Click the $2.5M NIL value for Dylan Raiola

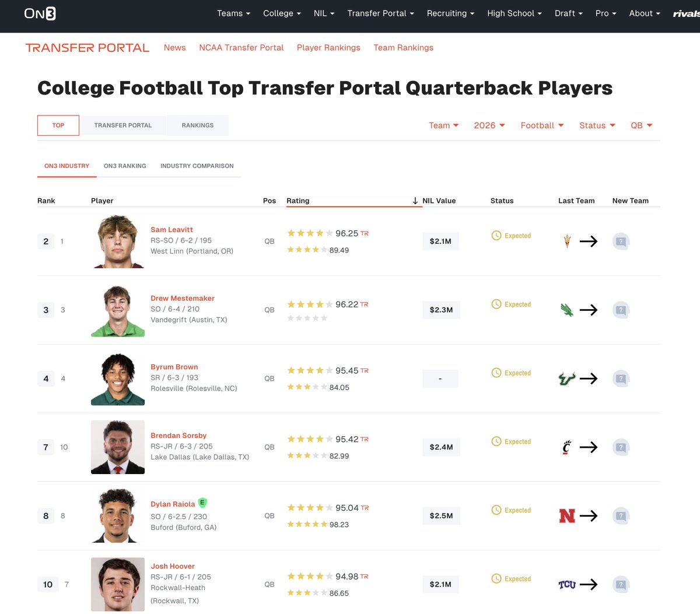(441, 516)
